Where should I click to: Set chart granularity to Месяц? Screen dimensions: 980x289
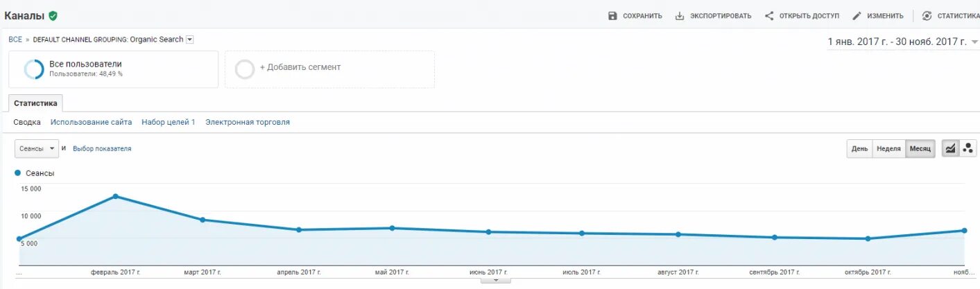click(x=920, y=148)
